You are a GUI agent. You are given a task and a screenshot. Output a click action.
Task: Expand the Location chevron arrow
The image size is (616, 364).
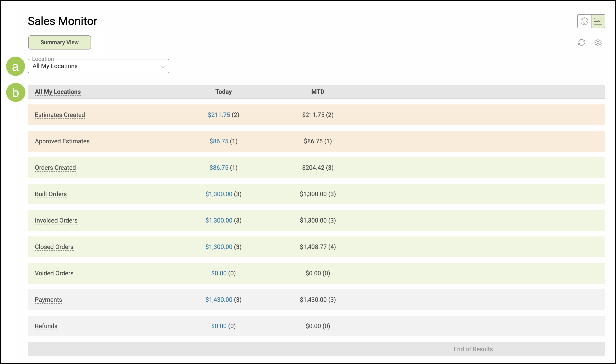pos(163,66)
